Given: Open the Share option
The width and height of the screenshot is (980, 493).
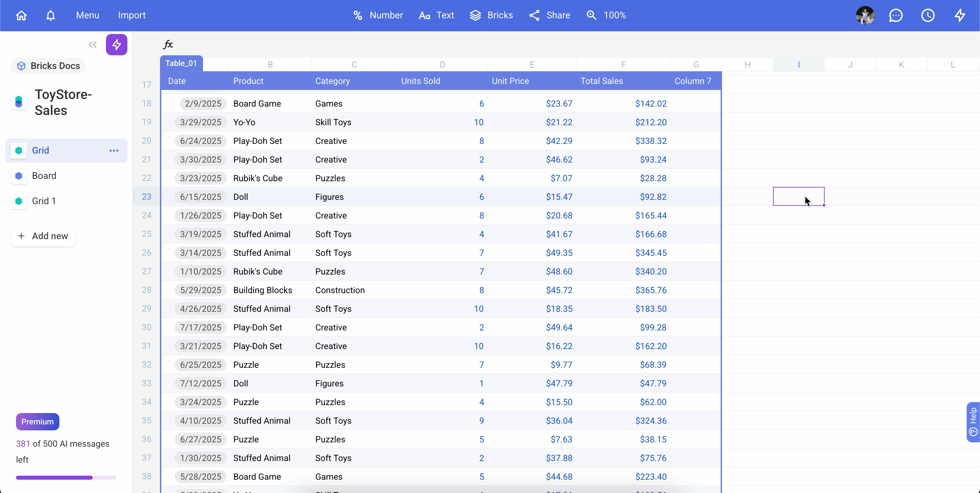Looking at the screenshot, I should coord(550,15).
